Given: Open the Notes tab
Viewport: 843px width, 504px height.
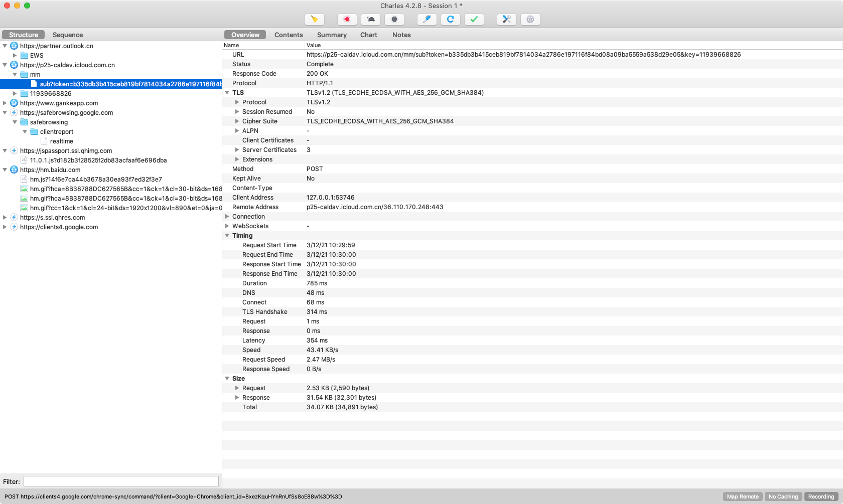Looking at the screenshot, I should coord(401,35).
